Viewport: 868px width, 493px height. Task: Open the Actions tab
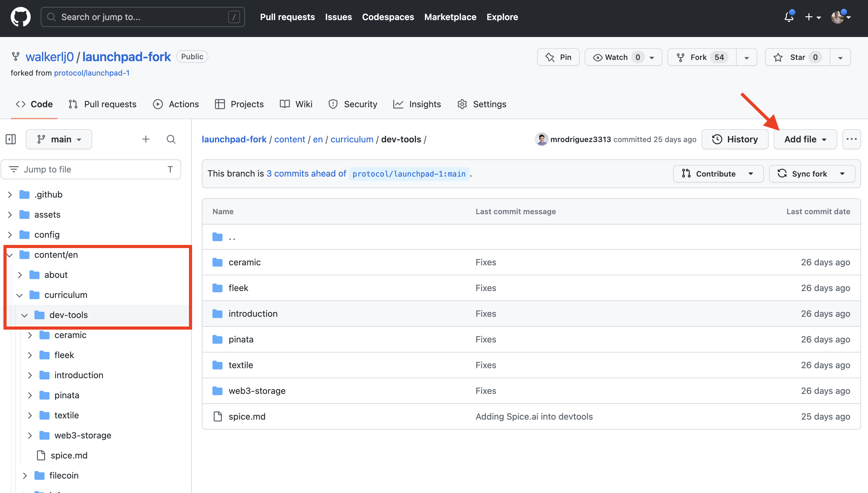tap(176, 104)
